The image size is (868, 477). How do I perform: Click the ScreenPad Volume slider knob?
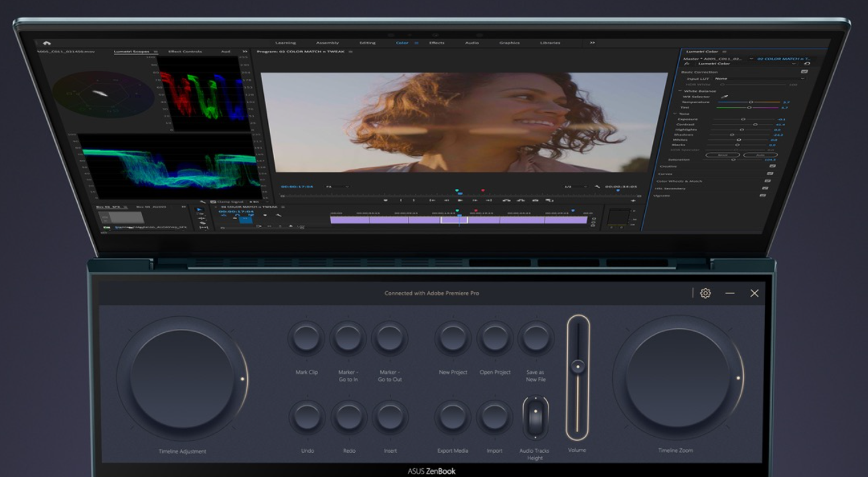click(577, 366)
